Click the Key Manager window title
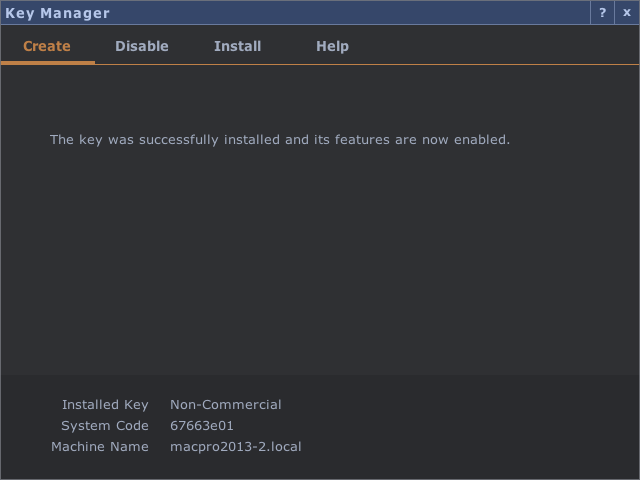The height and width of the screenshot is (480, 640). 58,13
